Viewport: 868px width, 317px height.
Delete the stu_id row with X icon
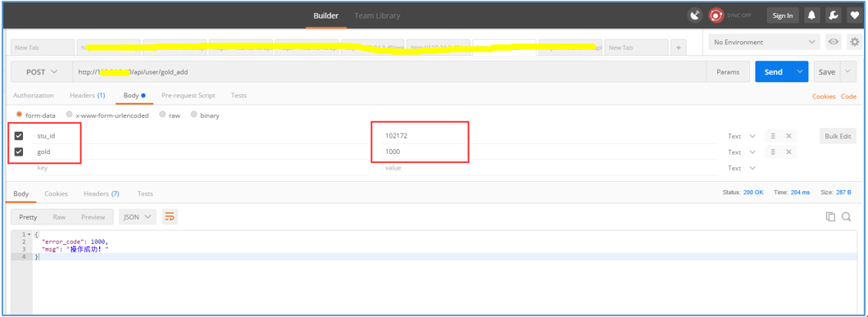pyautogui.click(x=788, y=136)
